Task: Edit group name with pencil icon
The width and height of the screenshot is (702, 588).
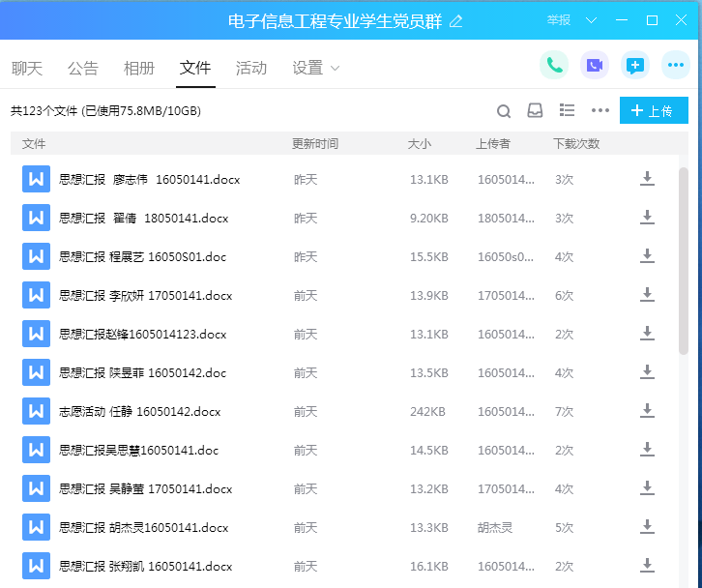Action: coord(456,20)
